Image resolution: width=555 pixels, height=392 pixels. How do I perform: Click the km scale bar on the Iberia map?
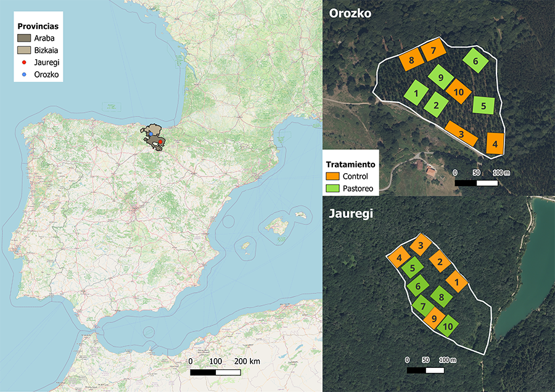215,372
